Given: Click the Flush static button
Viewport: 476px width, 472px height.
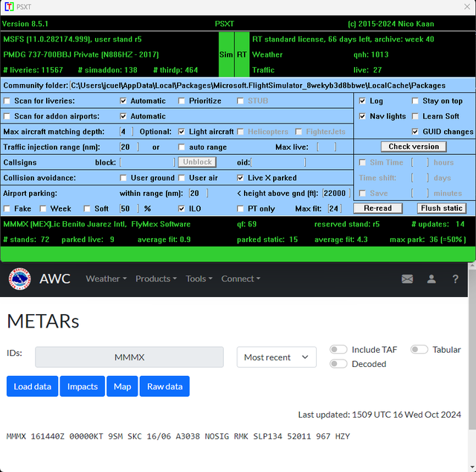Looking at the screenshot, I should point(442,208).
